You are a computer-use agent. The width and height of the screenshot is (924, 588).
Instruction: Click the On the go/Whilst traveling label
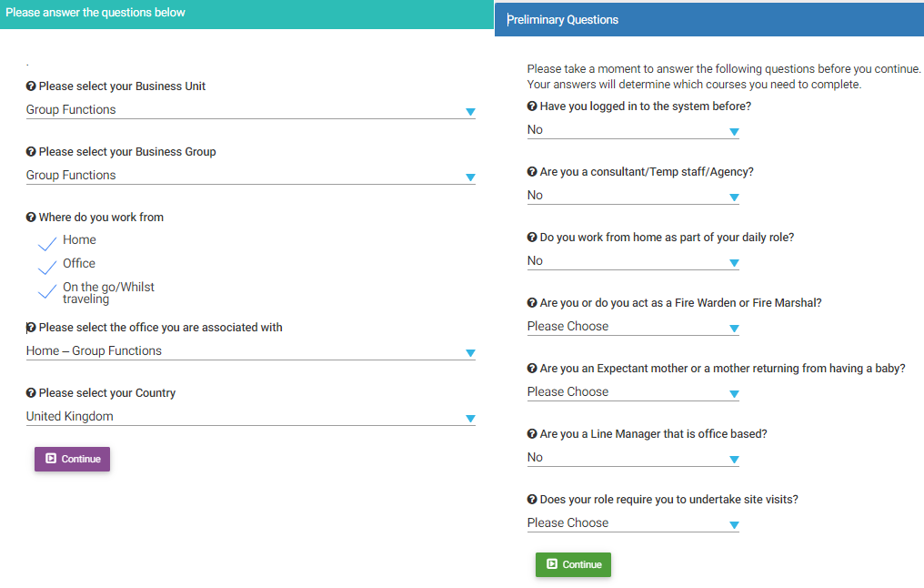click(108, 292)
